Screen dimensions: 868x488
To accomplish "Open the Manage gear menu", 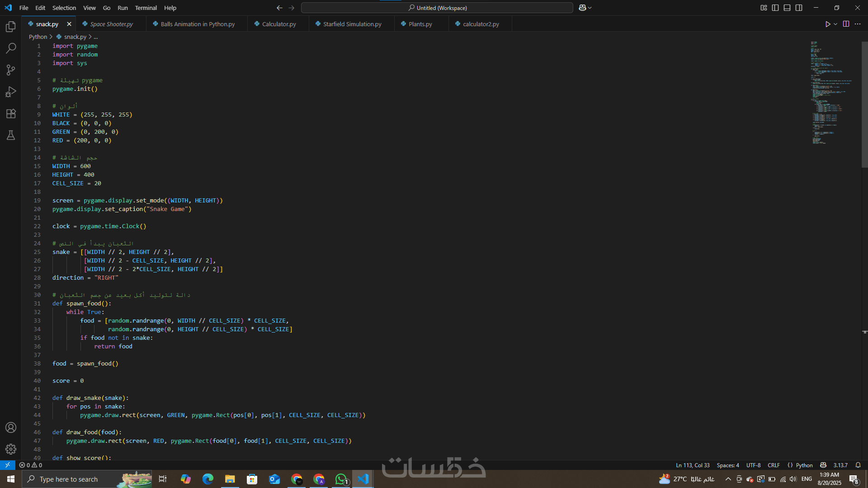I will tap(11, 449).
